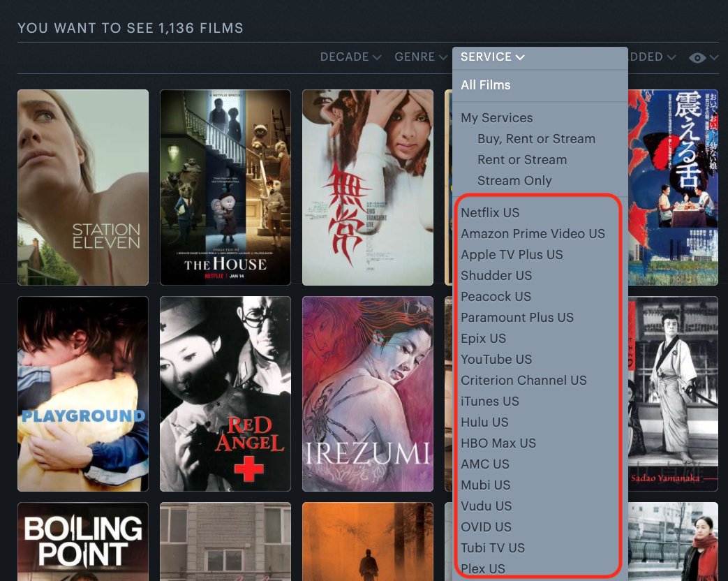This screenshot has height=581, width=728.
Task: Open the orange forest silhouette poster
Action: [x=368, y=541]
